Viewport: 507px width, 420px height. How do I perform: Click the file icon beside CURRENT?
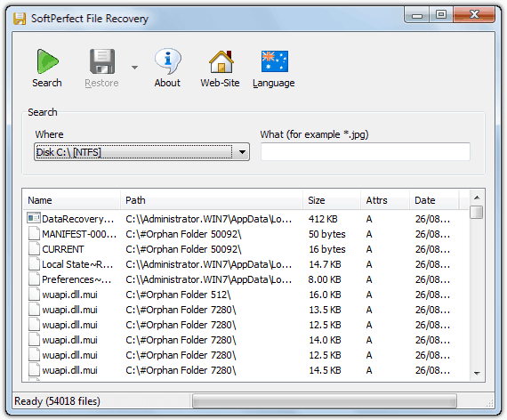click(x=34, y=249)
